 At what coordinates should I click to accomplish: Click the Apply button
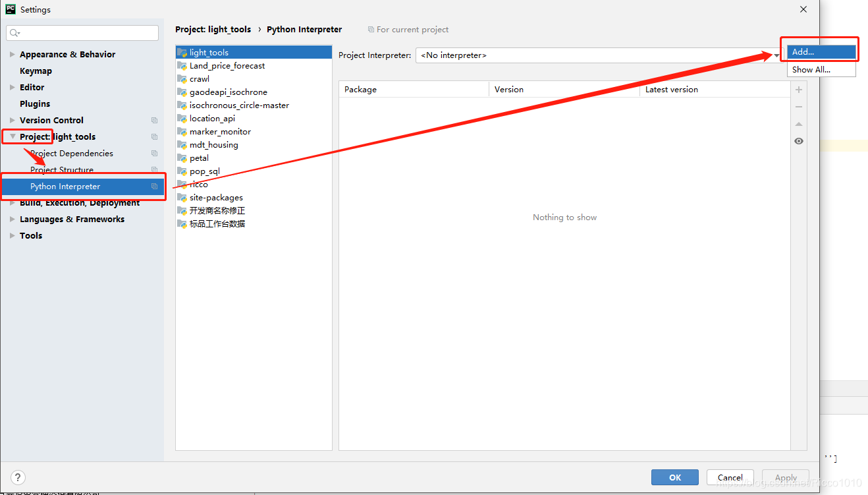tap(786, 478)
